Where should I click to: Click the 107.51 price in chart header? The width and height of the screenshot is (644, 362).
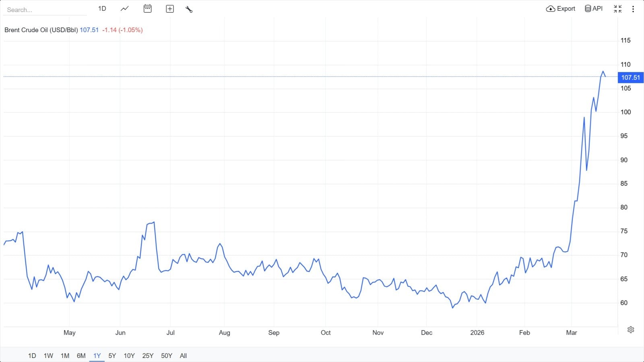tap(89, 30)
